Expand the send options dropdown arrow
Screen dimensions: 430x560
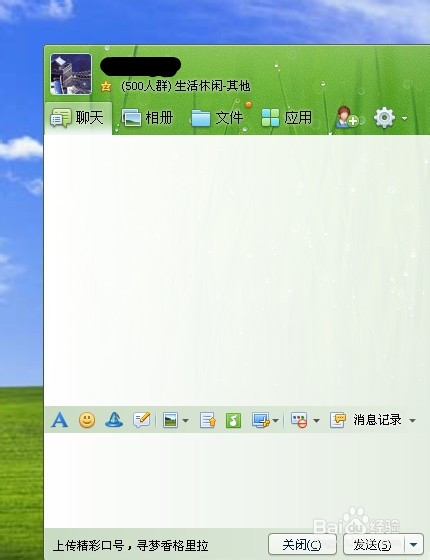click(414, 545)
